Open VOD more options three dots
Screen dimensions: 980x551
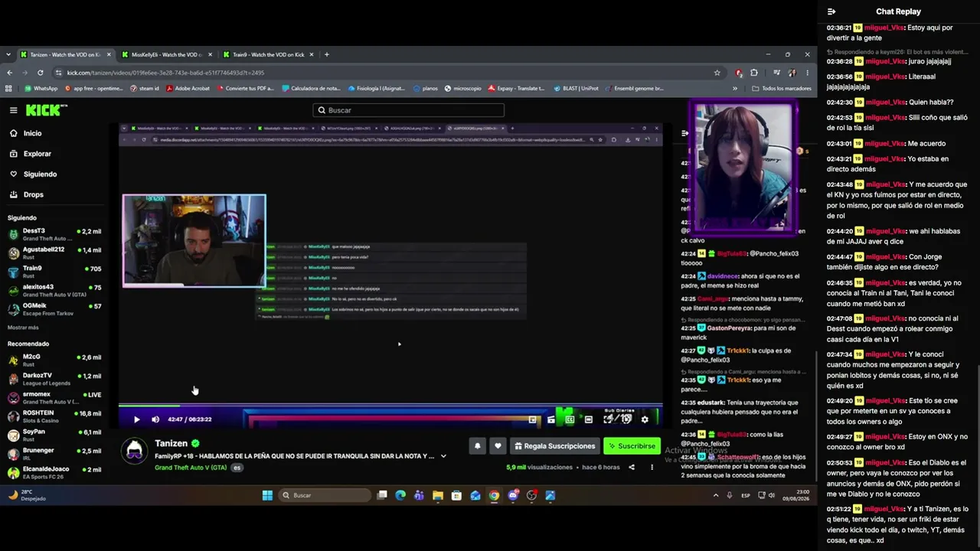click(652, 467)
